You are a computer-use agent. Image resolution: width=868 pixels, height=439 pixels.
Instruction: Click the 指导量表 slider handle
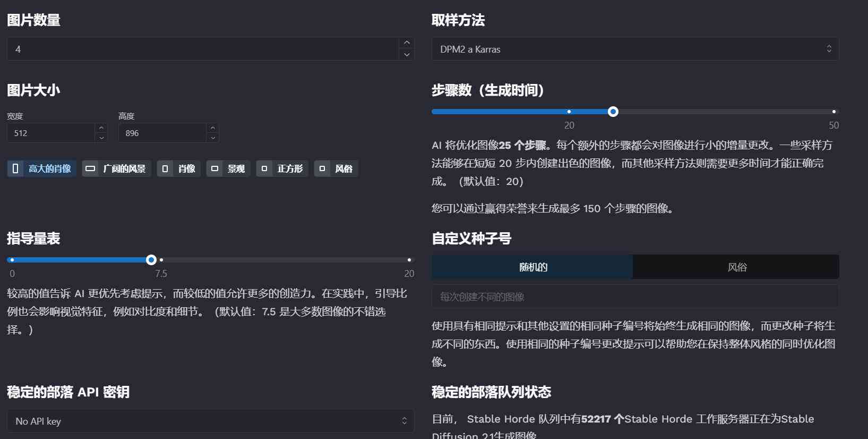(x=151, y=260)
